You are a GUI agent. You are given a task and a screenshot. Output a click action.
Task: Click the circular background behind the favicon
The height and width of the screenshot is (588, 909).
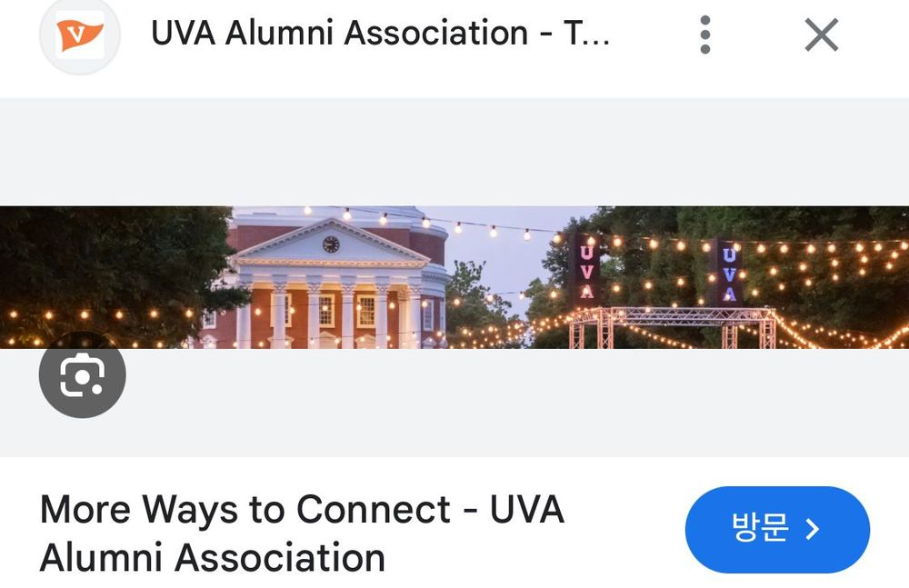pos(80,35)
